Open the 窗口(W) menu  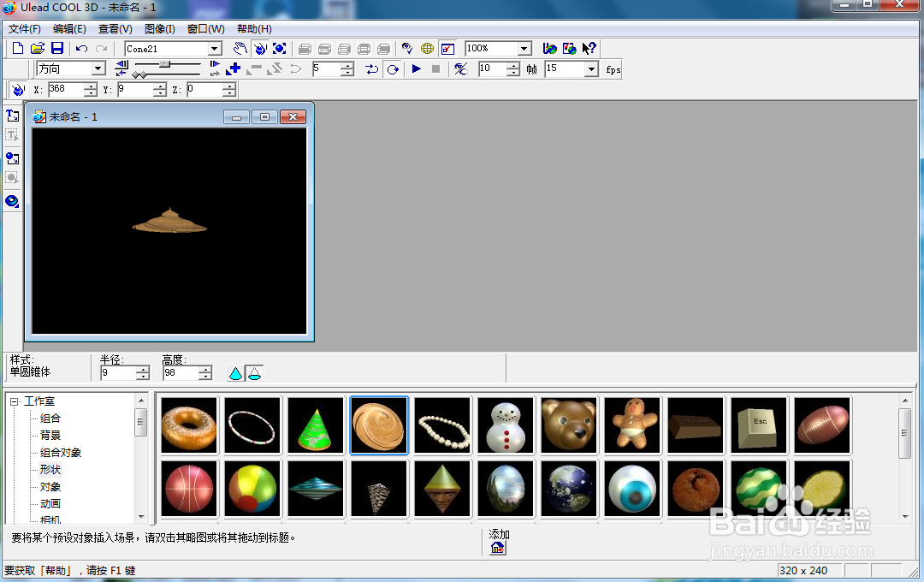click(205, 29)
